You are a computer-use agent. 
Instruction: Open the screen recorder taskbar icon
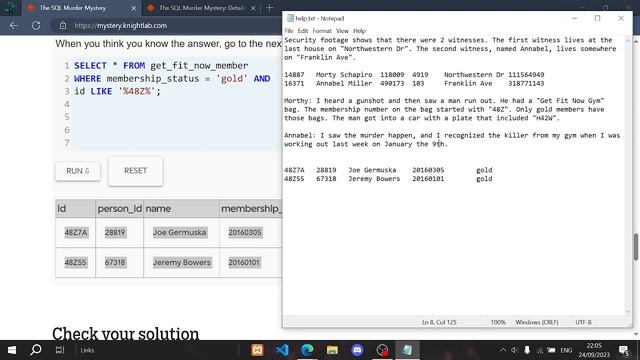pyautogui.click(x=382, y=350)
